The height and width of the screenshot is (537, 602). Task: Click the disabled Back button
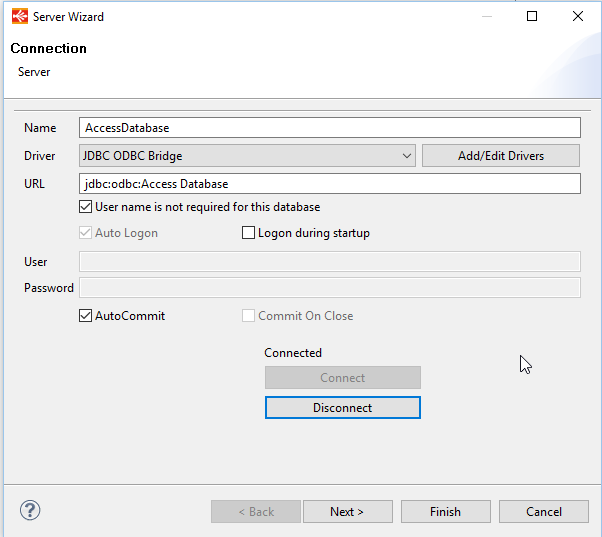pos(256,512)
